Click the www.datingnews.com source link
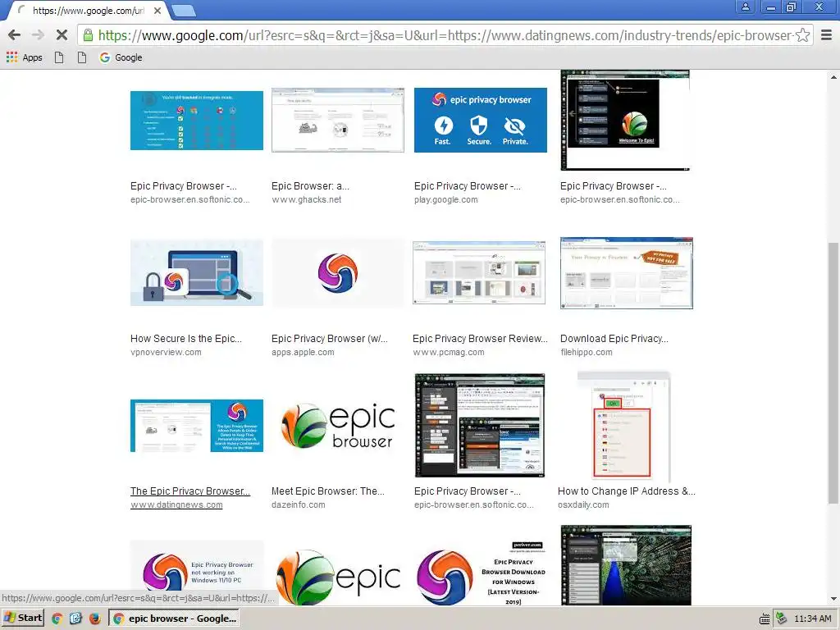The height and width of the screenshot is (630, 840). pos(176,504)
